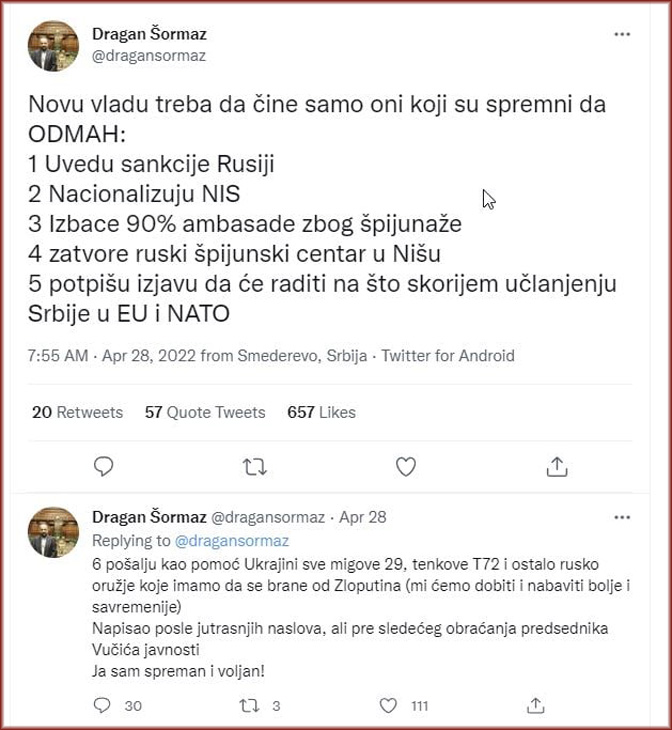672x730 pixels.
Task: Share the main tweet via the upload icon
Action: tap(557, 466)
